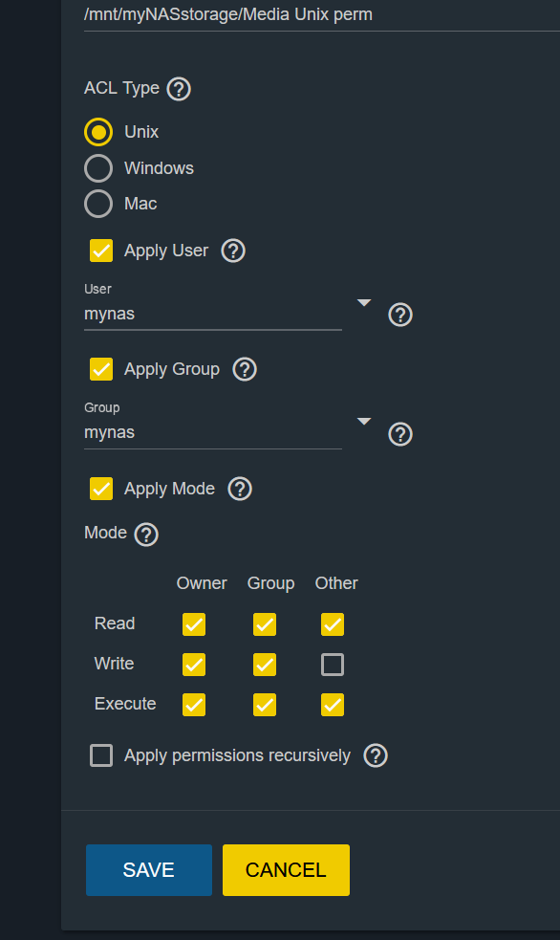Show help for Apply Group option
The image size is (560, 940).
point(245,369)
